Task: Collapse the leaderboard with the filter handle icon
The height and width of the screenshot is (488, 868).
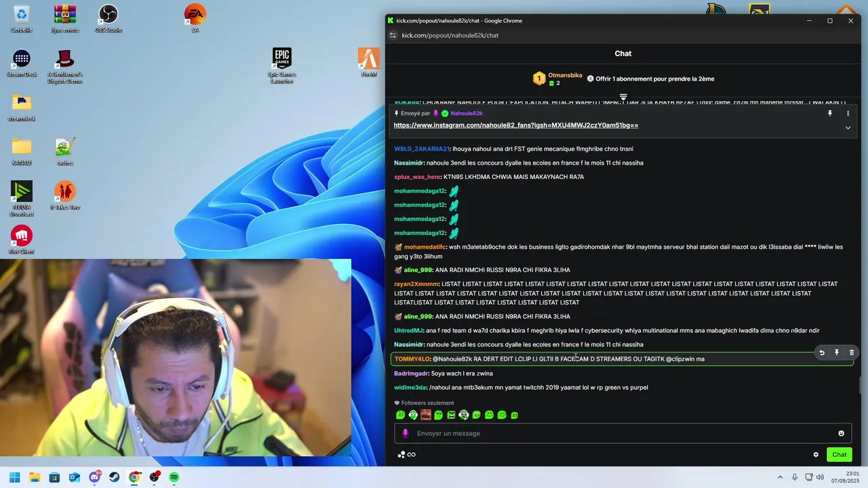Action: (x=623, y=97)
